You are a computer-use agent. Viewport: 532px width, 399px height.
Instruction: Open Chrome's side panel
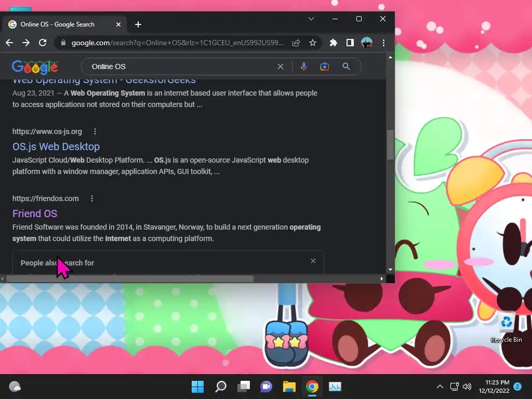[x=350, y=43]
